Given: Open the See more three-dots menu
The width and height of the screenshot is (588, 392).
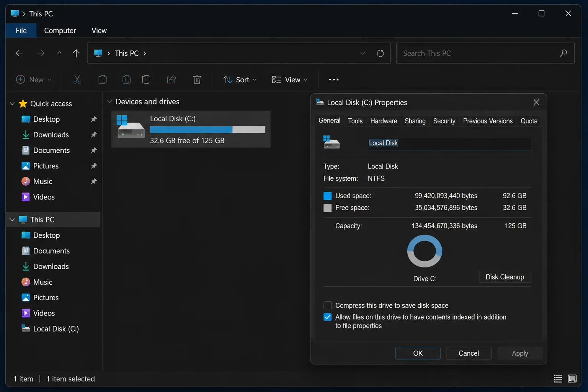Looking at the screenshot, I should (x=334, y=80).
